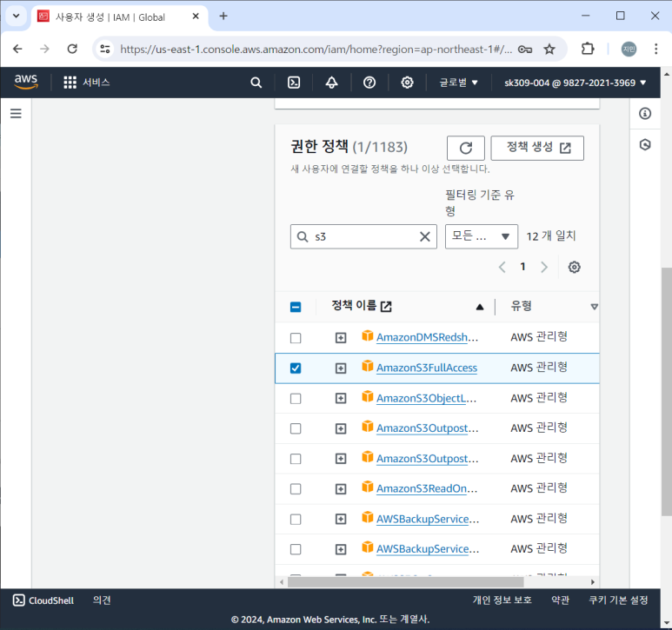The image size is (672, 630).
Task: Click the external link icon beside 정책 이름
Action: point(386,306)
